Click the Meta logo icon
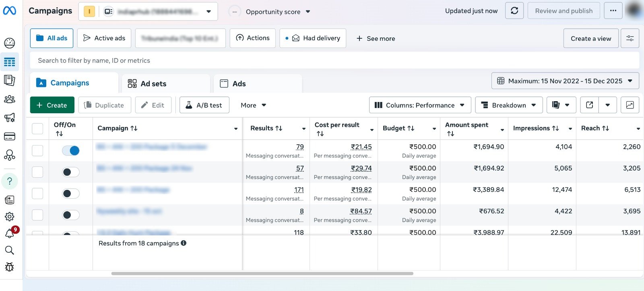Screen dimensions: 644x291 point(10,11)
